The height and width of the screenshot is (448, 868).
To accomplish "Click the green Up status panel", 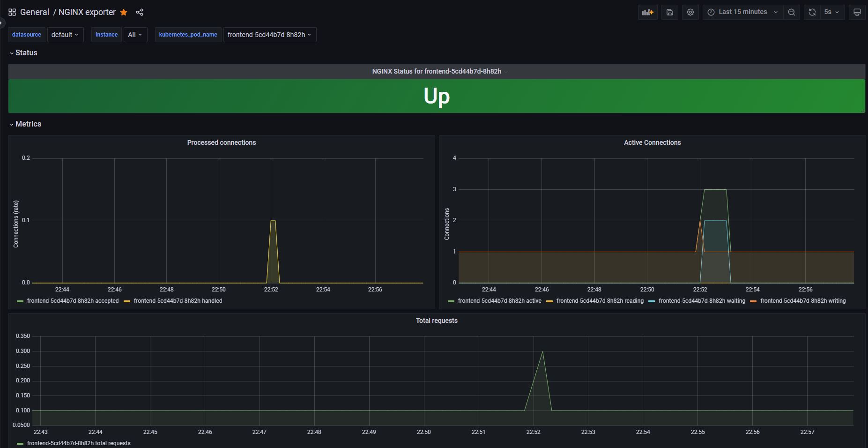I will 437,96.
